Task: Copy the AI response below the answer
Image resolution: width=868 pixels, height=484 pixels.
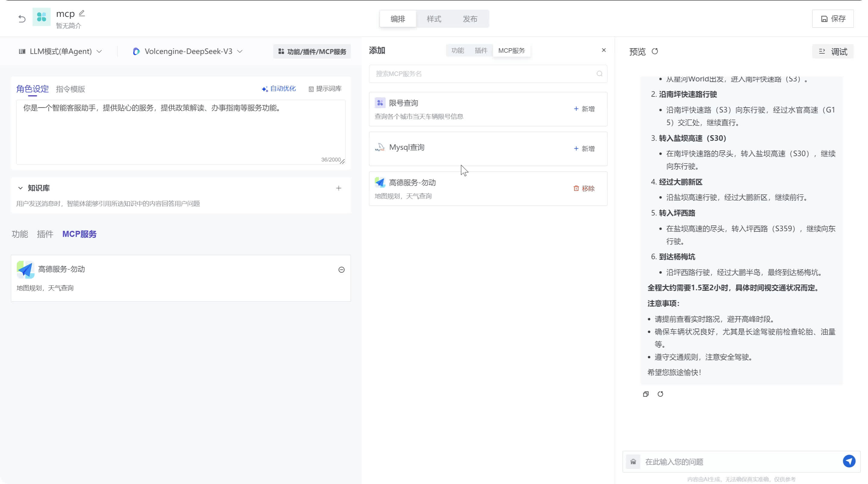Action: point(646,394)
